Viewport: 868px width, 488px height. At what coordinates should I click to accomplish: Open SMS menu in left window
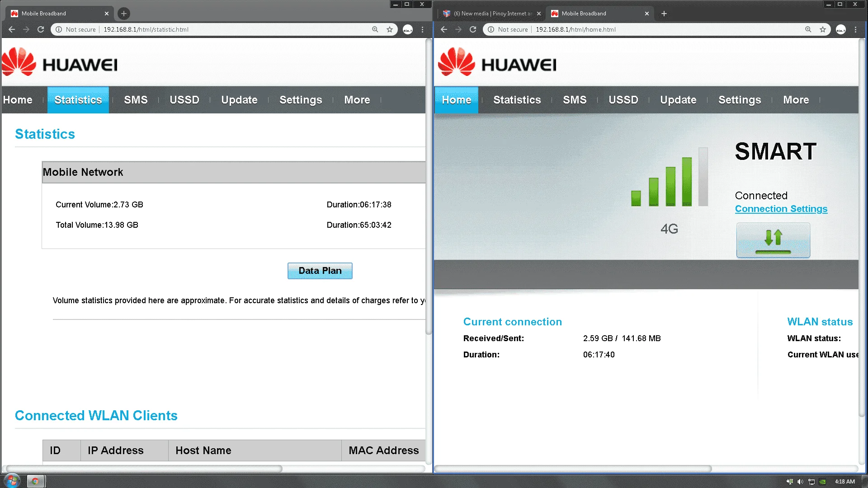tap(136, 100)
